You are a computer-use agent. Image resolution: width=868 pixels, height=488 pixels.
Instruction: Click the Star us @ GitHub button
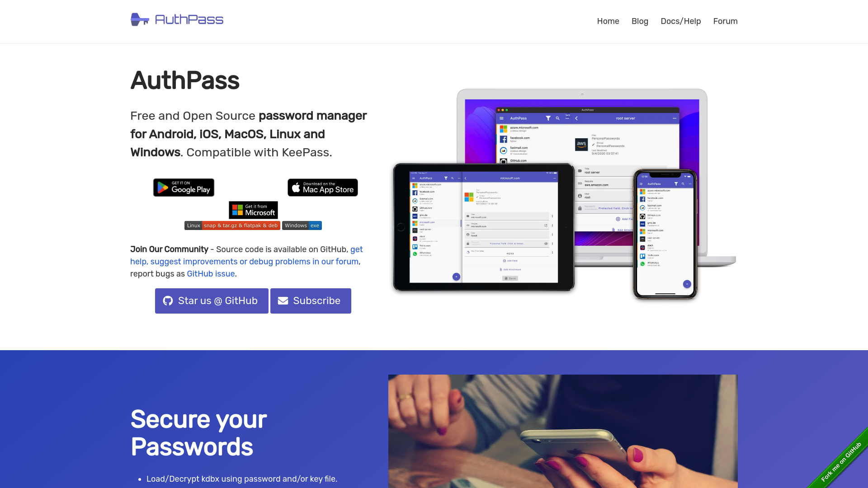pyautogui.click(x=212, y=300)
